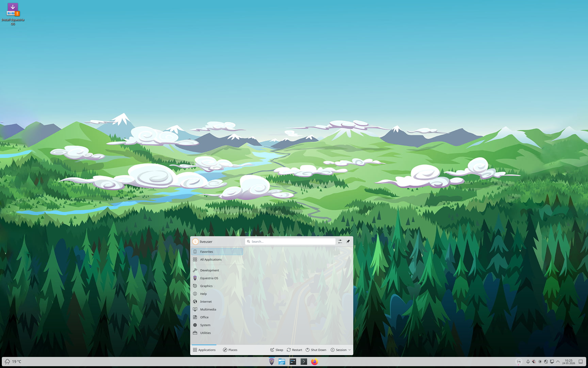Open launcher configure sliders icon
The width and height of the screenshot is (588, 368).
[340, 241]
